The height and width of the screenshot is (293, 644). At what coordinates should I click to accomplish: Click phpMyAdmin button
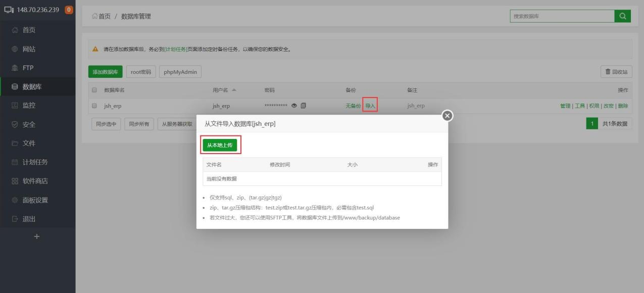tap(180, 72)
